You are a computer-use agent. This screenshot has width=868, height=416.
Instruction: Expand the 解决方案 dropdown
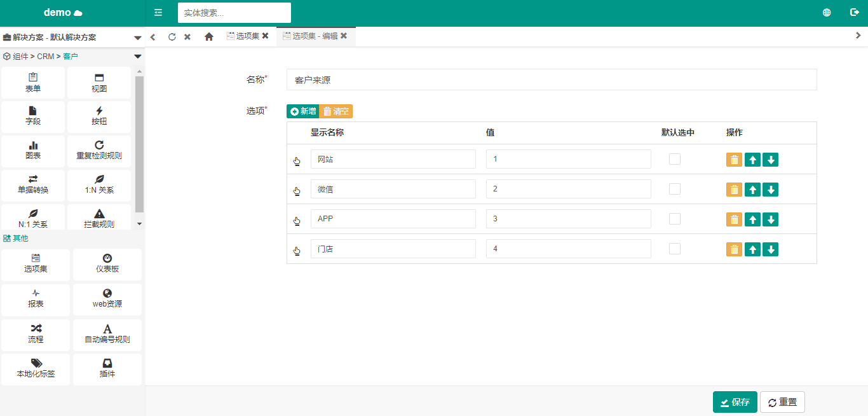[x=138, y=38]
